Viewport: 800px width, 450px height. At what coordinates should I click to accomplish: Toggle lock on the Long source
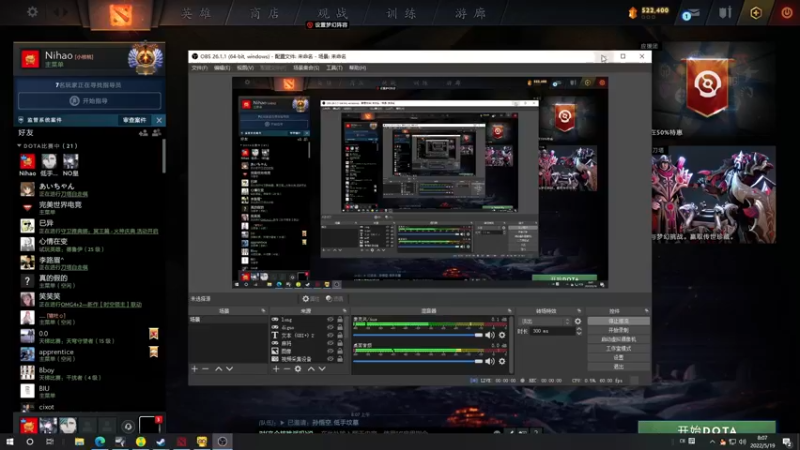(x=340, y=319)
